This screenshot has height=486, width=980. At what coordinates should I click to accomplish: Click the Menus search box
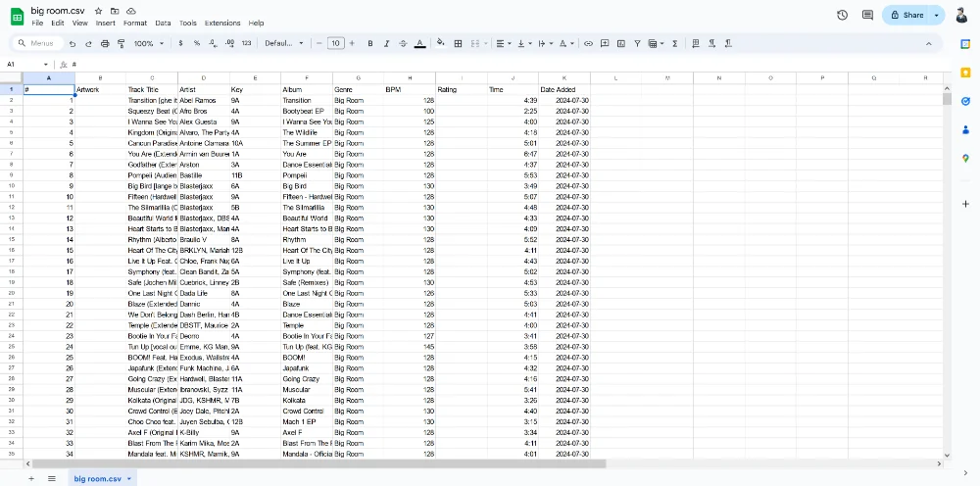(x=38, y=44)
